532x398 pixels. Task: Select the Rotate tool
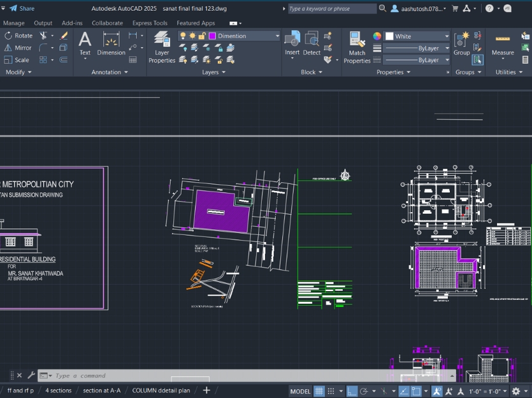click(x=18, y=36)
